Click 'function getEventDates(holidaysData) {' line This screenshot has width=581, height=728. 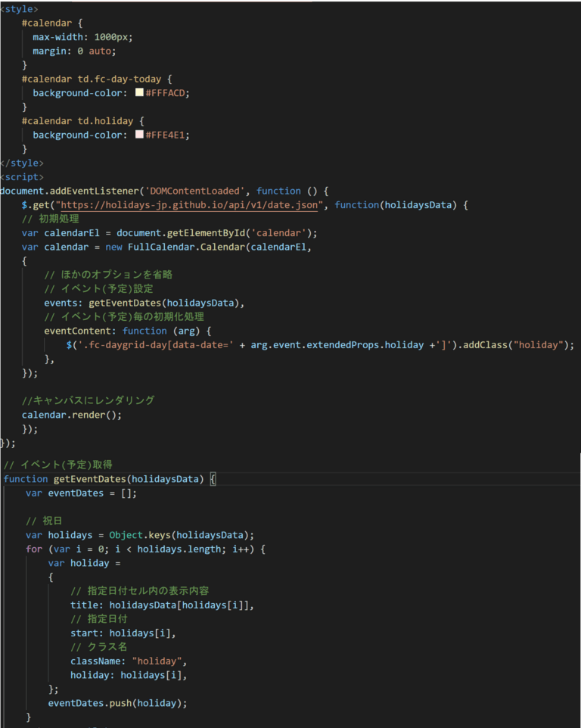click(x=110, y=479)
